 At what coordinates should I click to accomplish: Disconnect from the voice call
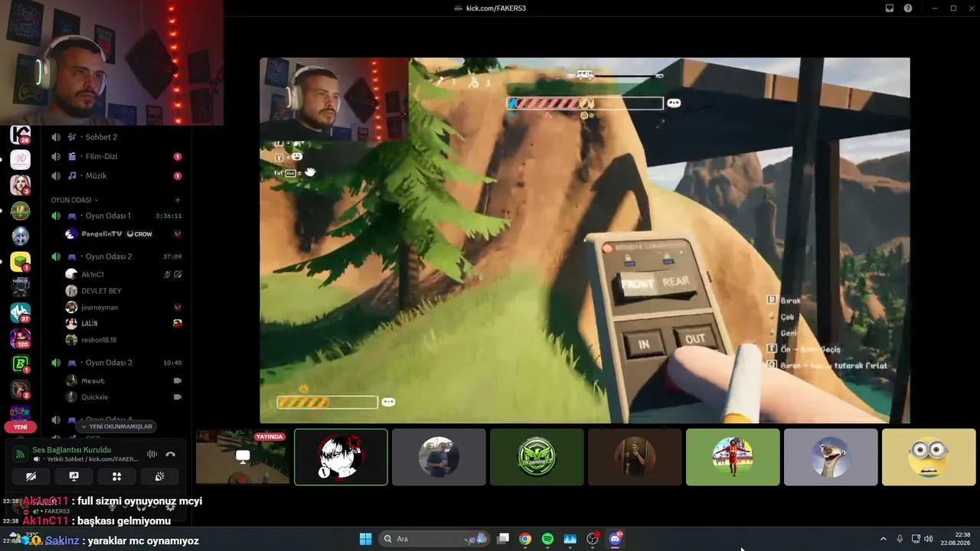click(170, 455)
